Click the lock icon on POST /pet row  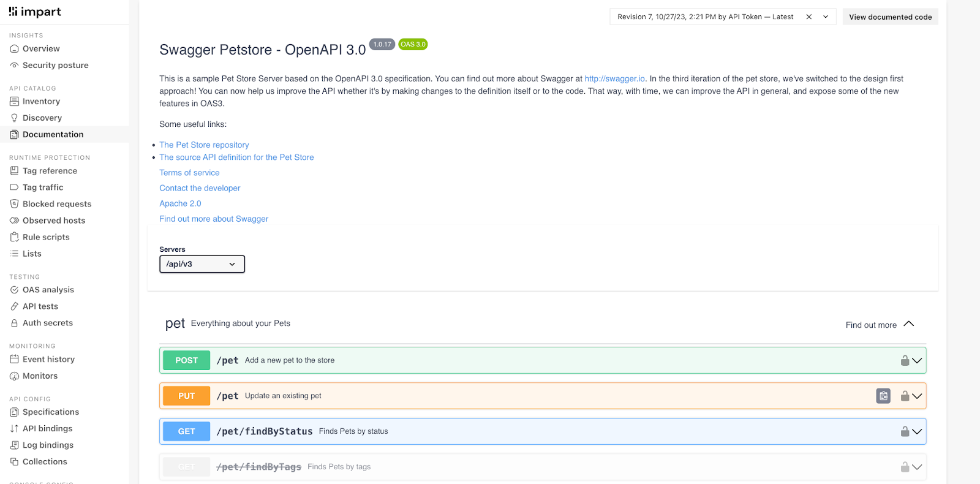(x=905, y=360)
